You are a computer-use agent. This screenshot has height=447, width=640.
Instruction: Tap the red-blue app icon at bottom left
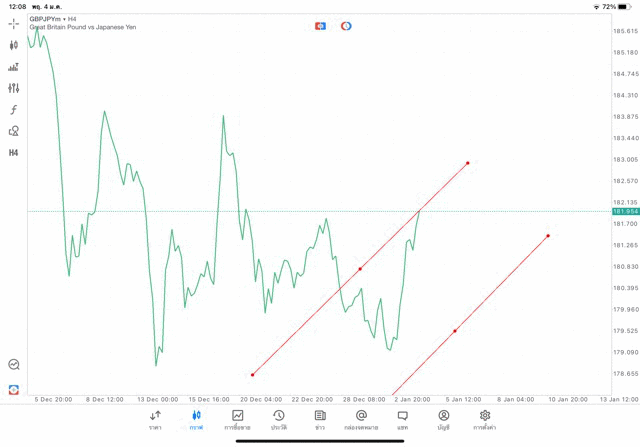(14, 389)
